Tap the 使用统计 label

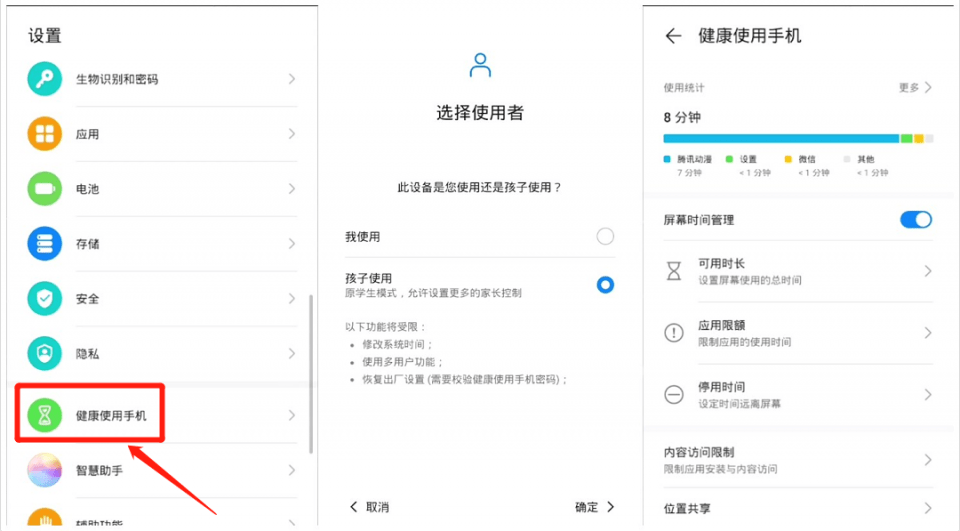coord(684,88)
